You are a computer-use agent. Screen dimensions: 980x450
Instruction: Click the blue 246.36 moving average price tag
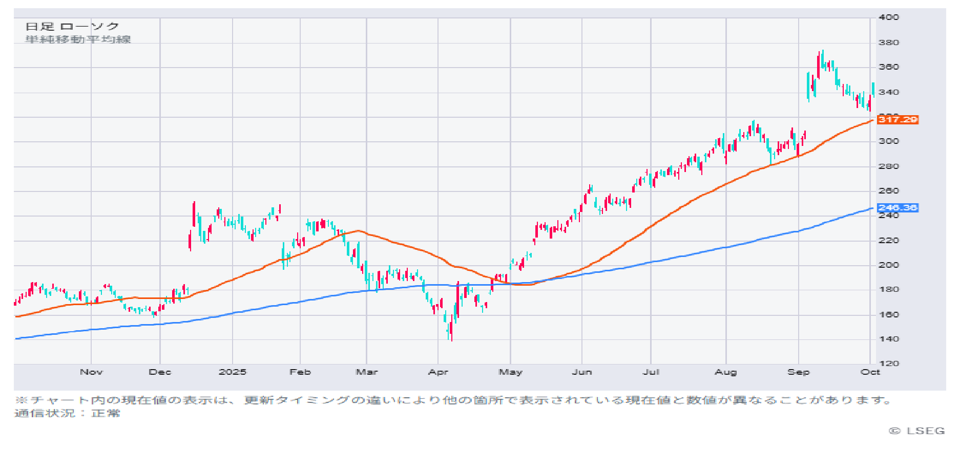tap(898, 208)
